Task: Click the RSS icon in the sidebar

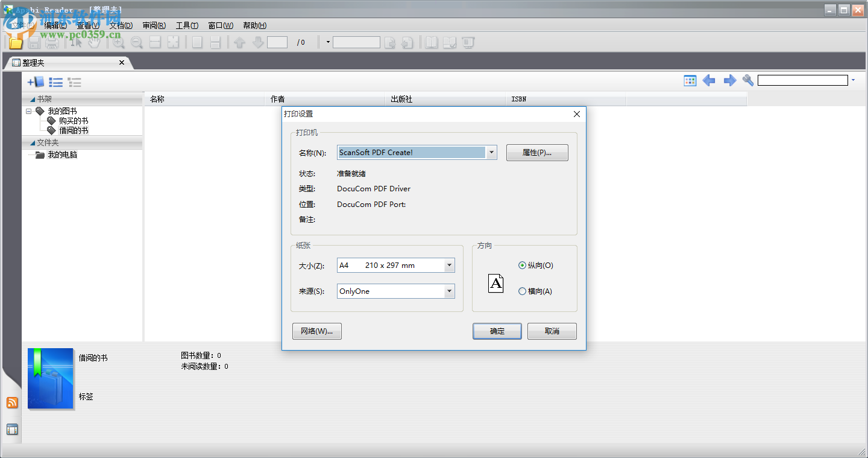Action: pyautogui.click(x=12, y=402)
